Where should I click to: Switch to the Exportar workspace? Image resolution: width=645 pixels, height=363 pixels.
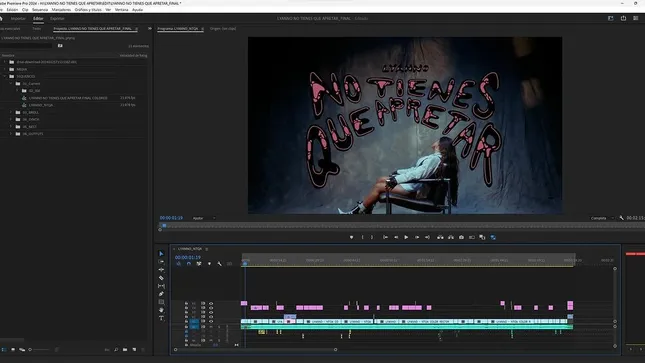coord(57,19)
